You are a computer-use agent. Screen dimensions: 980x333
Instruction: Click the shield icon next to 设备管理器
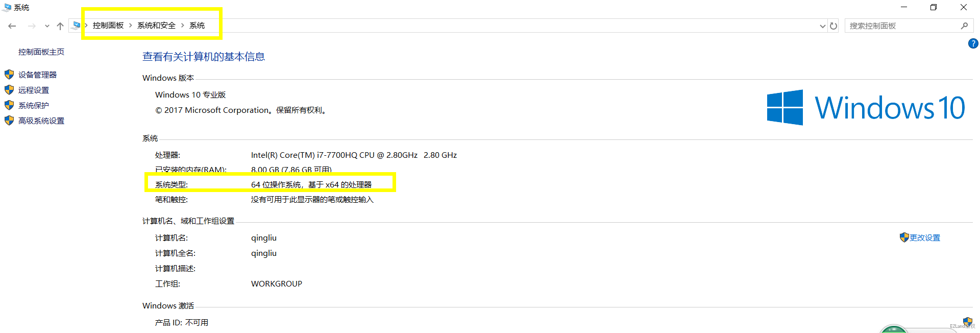coord(9,75)
